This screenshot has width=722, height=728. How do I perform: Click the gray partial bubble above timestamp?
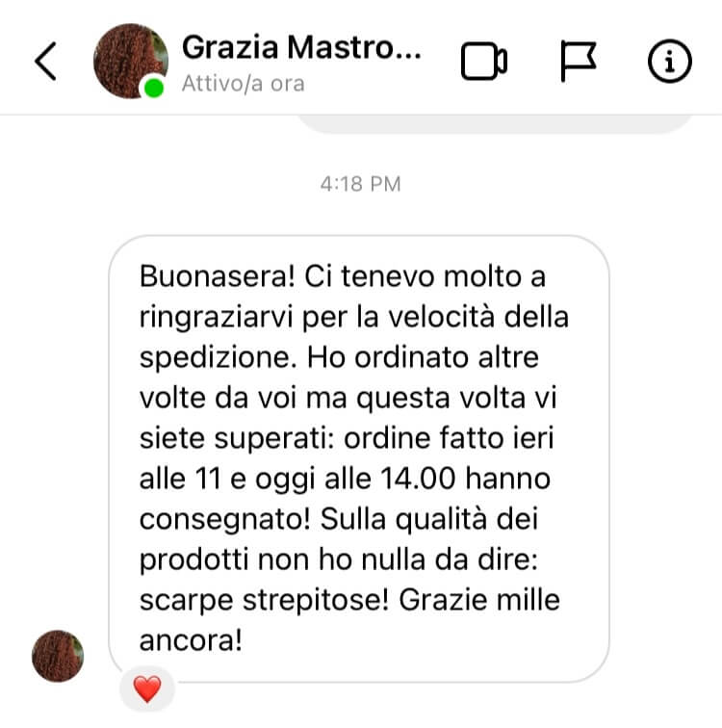point(495,124)
